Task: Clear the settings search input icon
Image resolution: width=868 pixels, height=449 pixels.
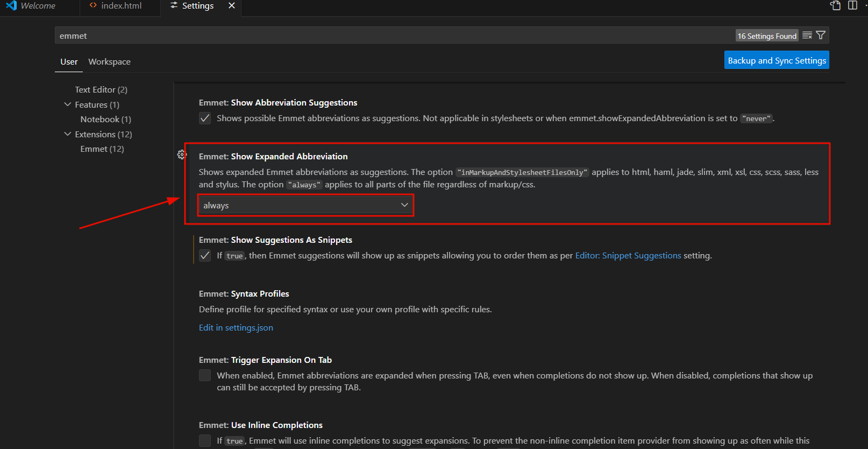Action: click(x=807, y=36)
